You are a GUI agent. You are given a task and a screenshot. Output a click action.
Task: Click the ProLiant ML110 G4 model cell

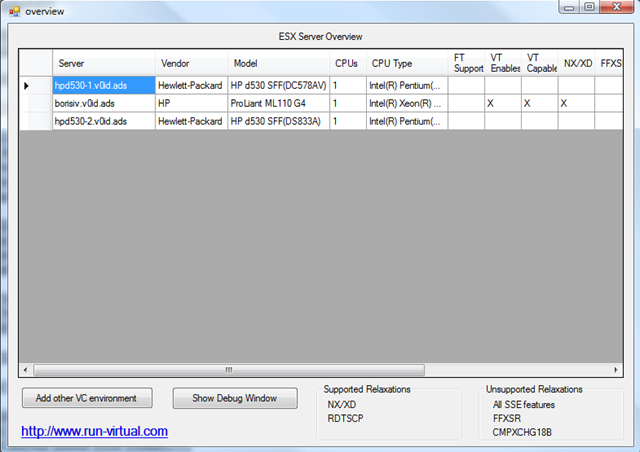pos(278,103)
